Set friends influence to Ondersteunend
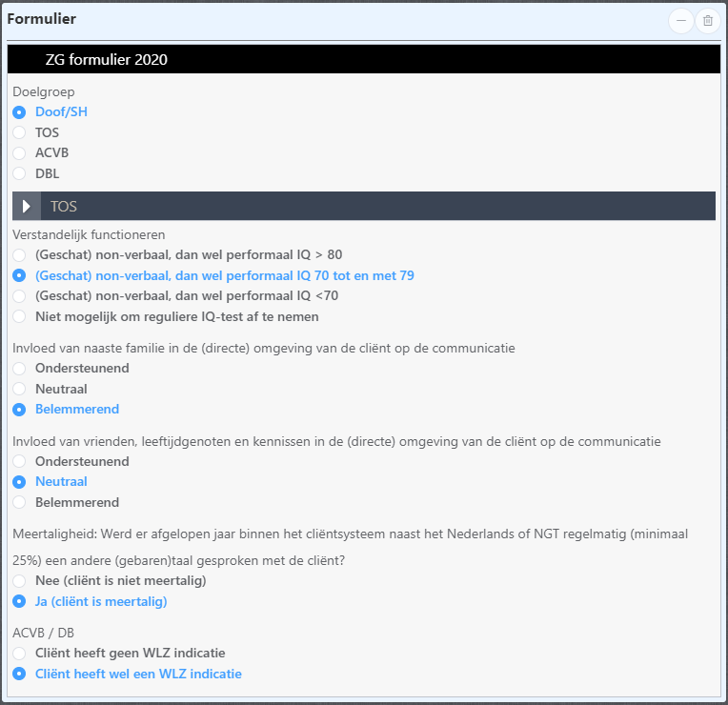This screenshot has width=728, height=705. click(x=19, y=461)
